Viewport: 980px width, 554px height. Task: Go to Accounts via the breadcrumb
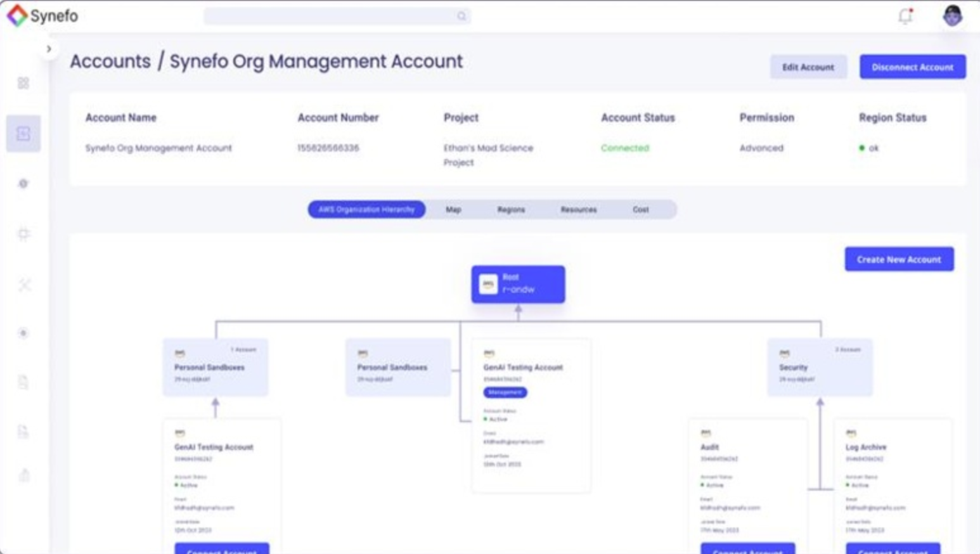pyautogui.click(x=110, y=61)
